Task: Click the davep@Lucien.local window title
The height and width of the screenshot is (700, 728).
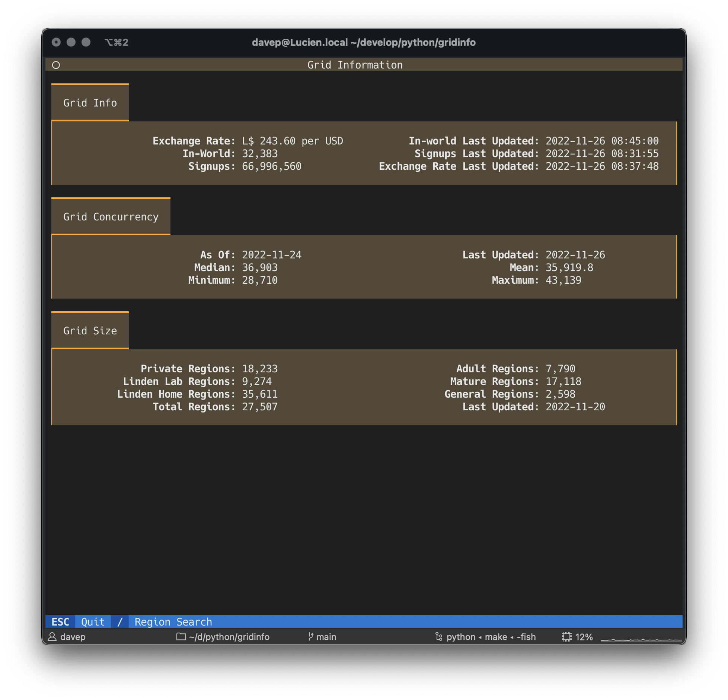Action: pos(364,42)
